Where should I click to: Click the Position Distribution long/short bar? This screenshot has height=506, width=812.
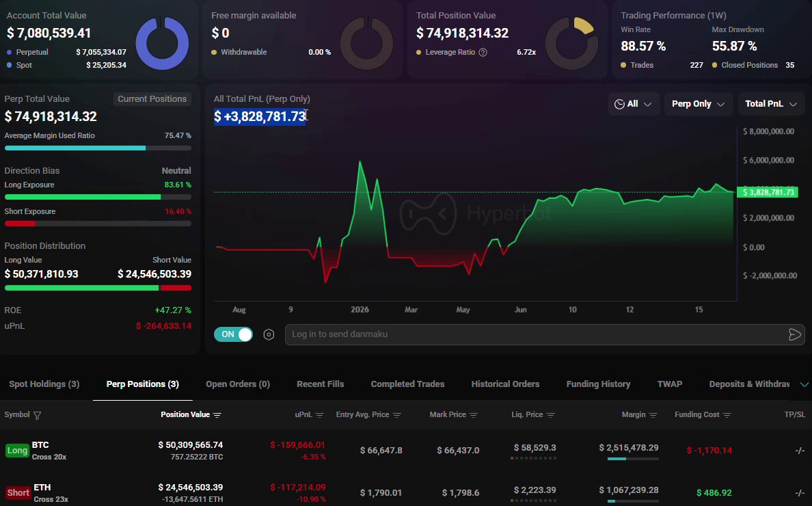(x=98, y=288)
